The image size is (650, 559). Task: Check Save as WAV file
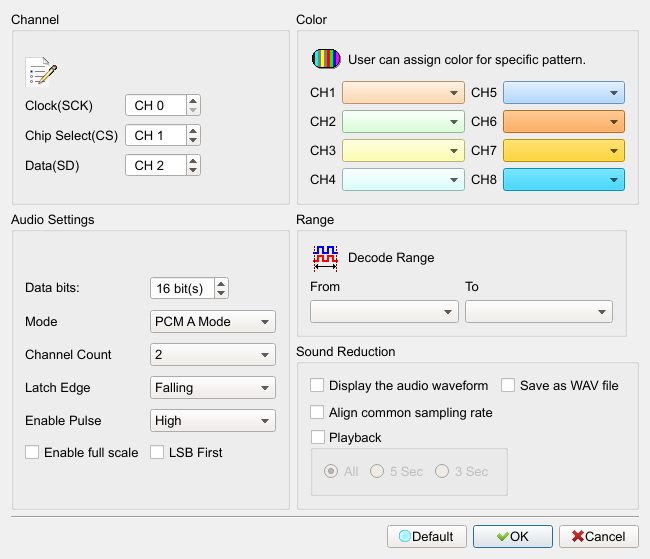508,385
